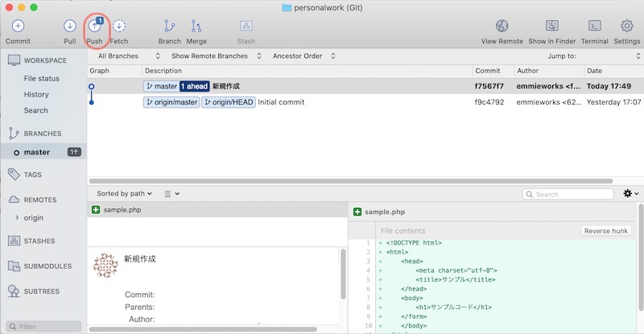Click the Merge toolbar icon
The height and width of the screenshot is (334, 644).
pos(196,26)
